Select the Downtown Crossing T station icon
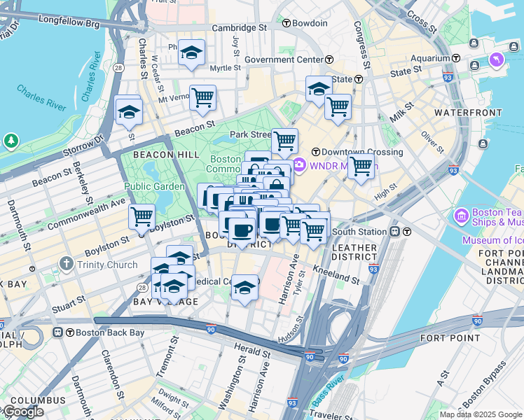The height and width of the screenshot is (420, 524). (316, 152)
